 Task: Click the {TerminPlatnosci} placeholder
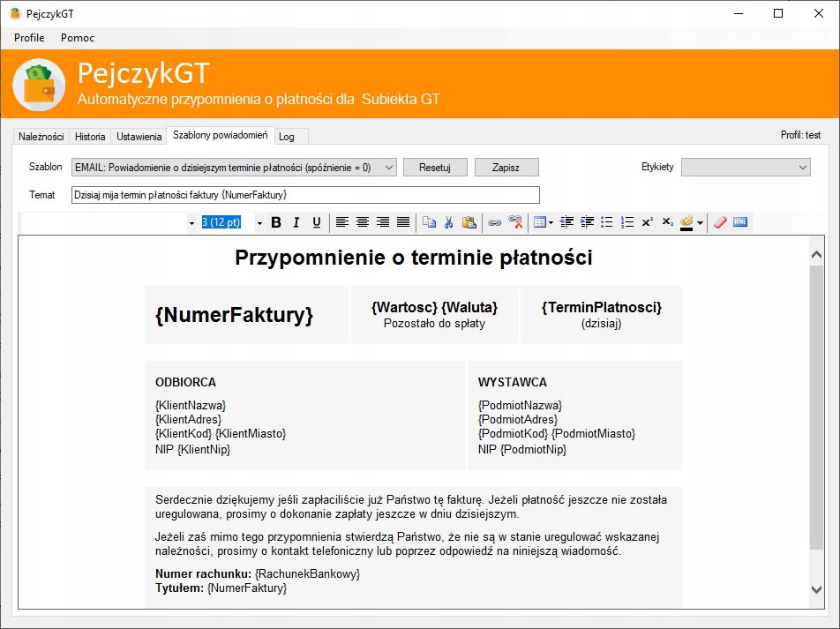[602, 308]
